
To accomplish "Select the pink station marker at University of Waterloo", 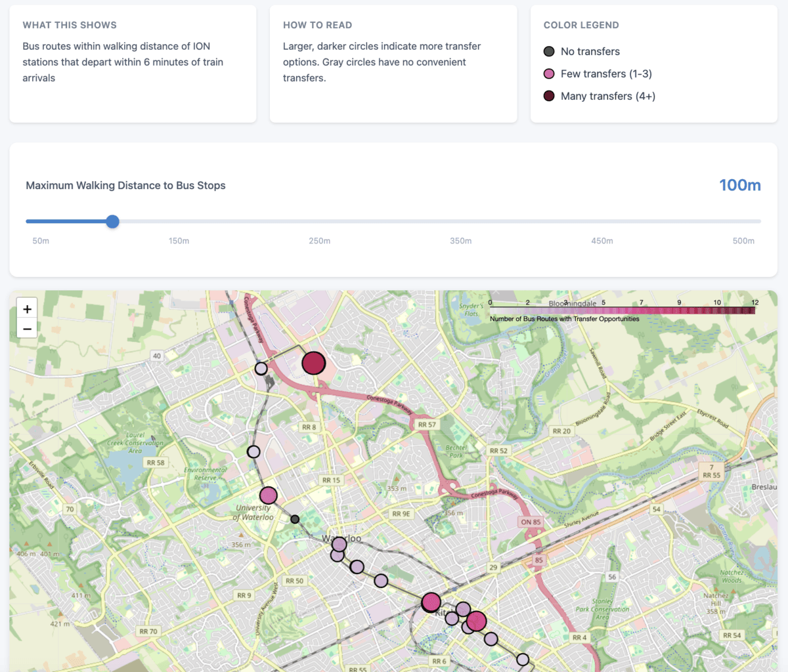I will pos(269,495).
